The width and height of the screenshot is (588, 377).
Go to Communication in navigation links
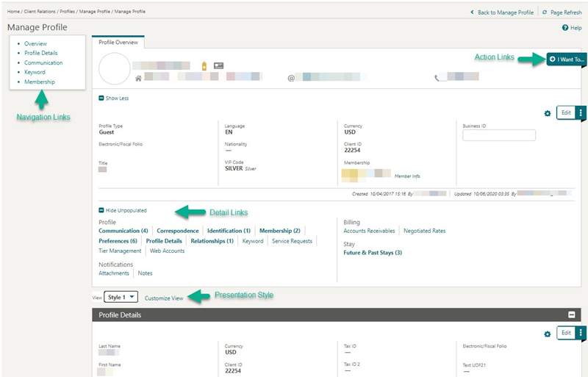(43, 62)
